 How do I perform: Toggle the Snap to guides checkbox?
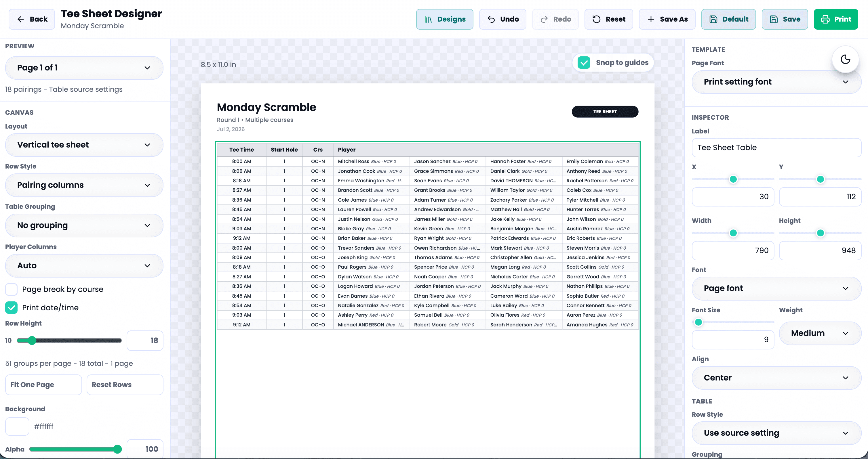584,63
